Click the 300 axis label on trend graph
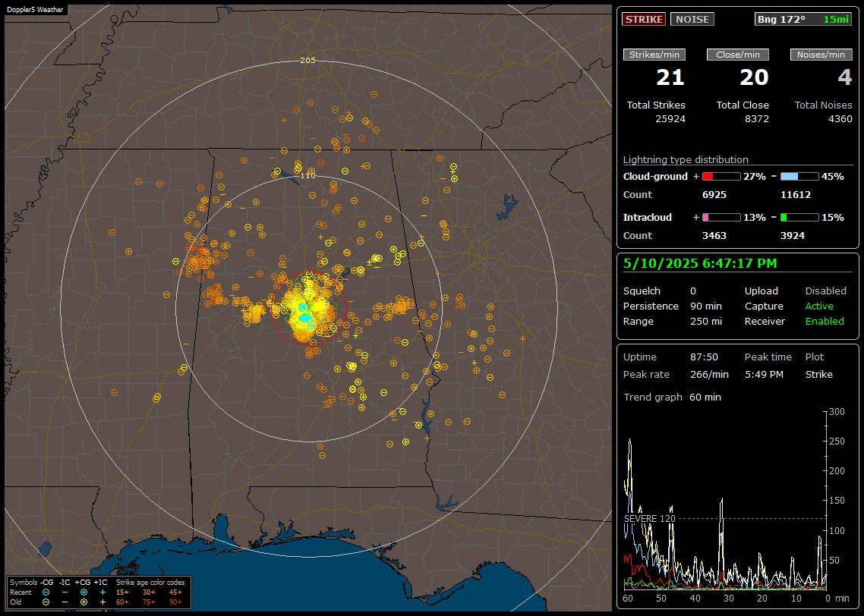This screenshot has width=864, height=616. point(837,412)
